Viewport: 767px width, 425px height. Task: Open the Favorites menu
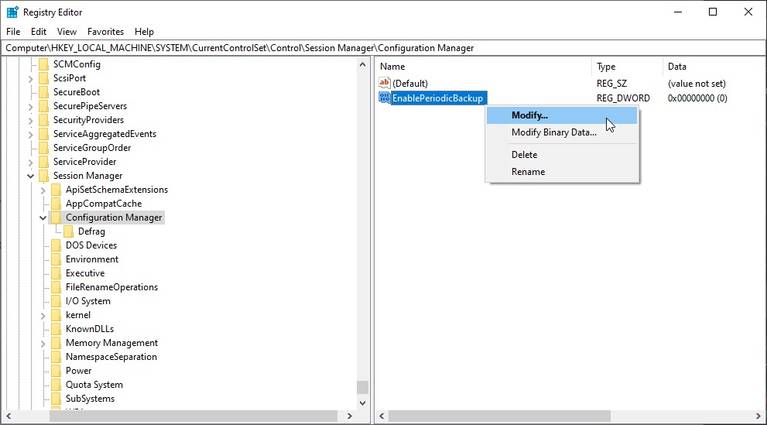[x=106, y=32]
